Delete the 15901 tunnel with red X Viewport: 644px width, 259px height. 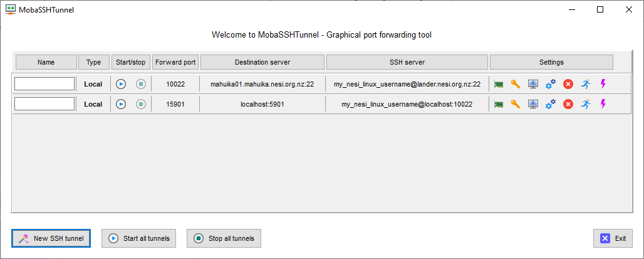[568, 104]
